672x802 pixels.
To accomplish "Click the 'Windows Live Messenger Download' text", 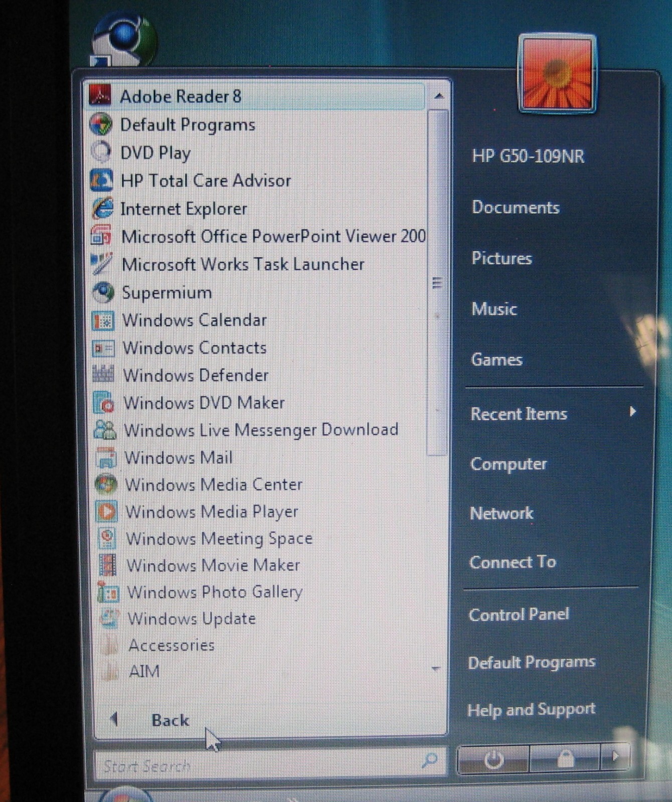I will pyautogui.click(x=261, y=430).
